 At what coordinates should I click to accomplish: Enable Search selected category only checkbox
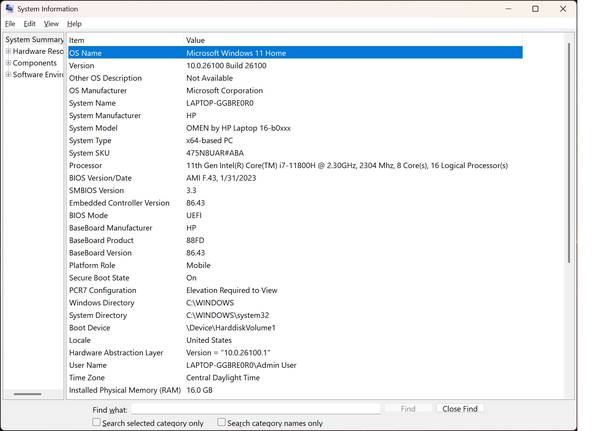96,422
